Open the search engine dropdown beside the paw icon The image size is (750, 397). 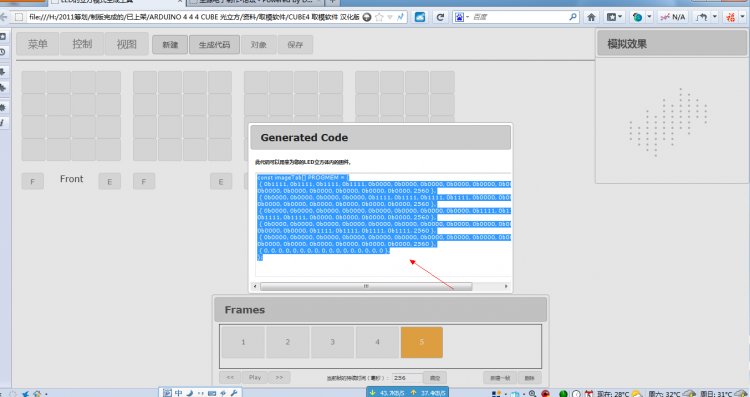tap(468, 17)
